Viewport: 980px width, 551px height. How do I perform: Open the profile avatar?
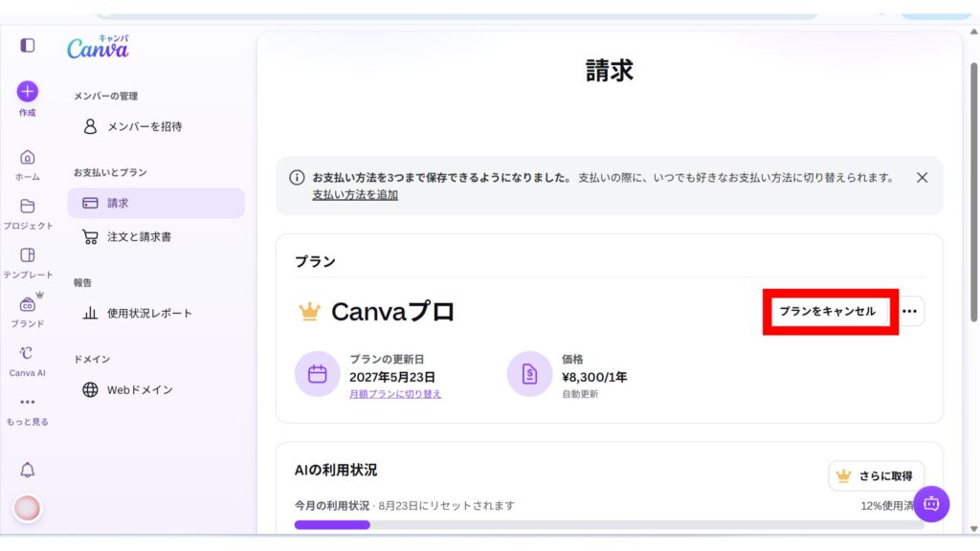(x=27, y=509)
